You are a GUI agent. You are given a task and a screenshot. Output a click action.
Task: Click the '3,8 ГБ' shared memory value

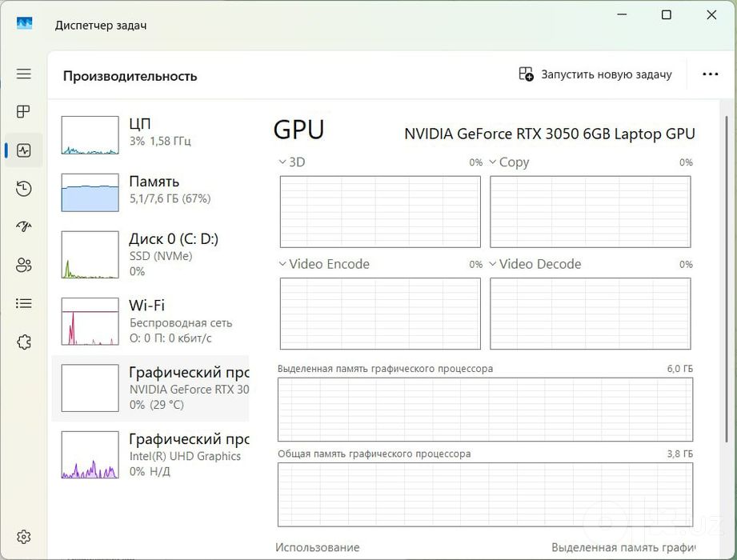[679, 454]
